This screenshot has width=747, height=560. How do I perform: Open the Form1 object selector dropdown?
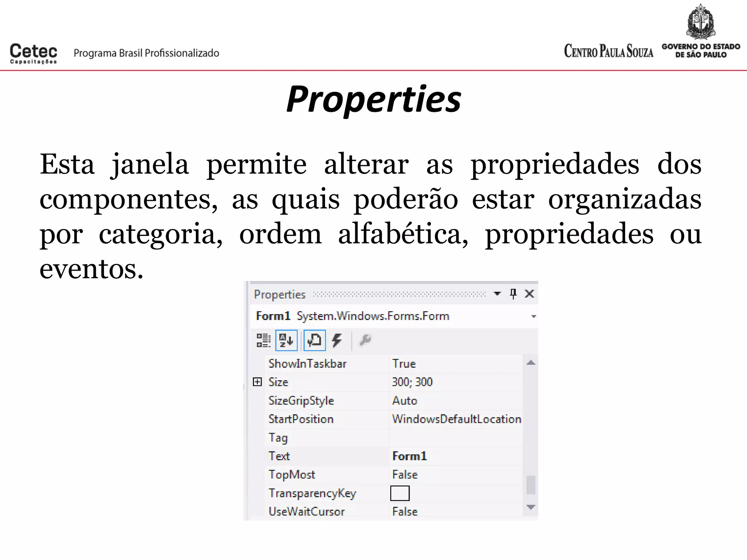click(534, 316)
